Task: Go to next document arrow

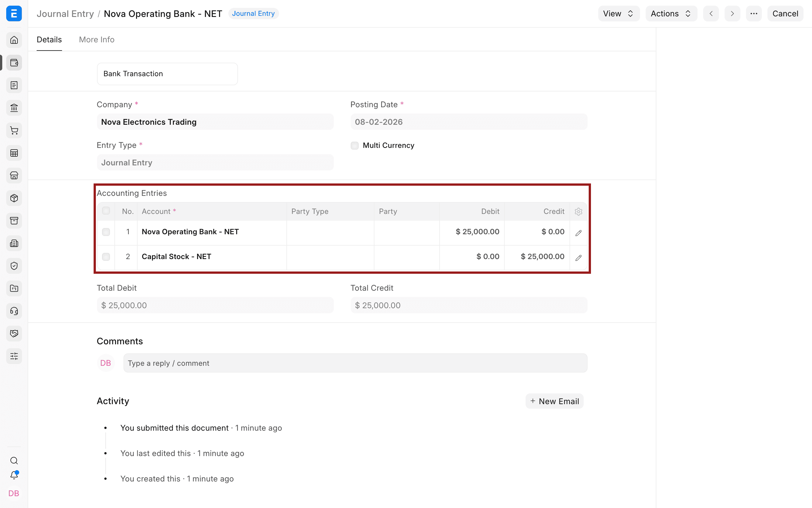Action: (x=732, y=14)
